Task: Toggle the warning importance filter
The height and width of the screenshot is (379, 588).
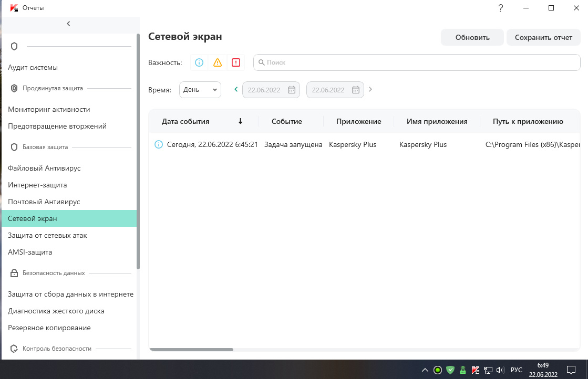Action: click(218, 62)
